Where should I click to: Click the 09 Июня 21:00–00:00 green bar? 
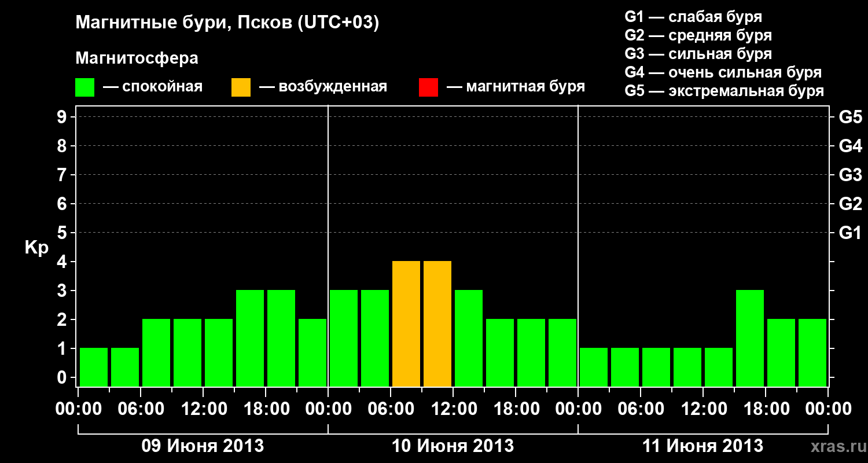pyautogui.click(x=312, y=353)
